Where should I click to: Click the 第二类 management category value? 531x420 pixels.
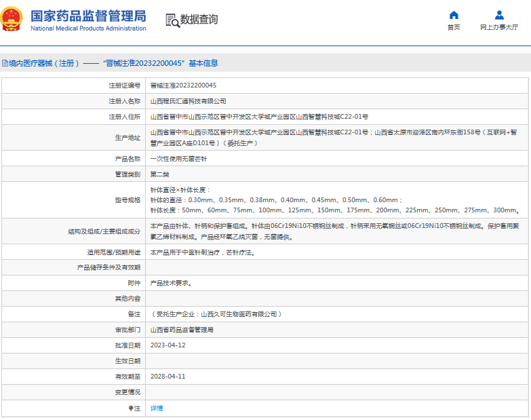point(160,174)
